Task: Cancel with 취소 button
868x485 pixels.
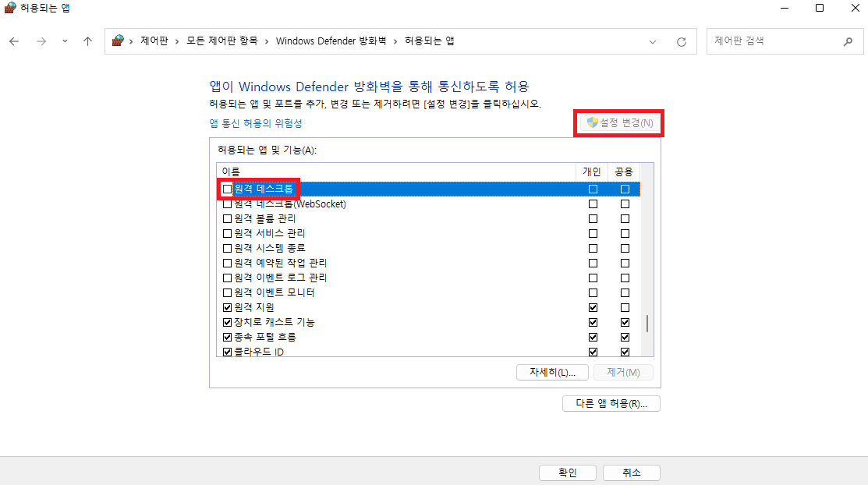Action: pos(632,473)
